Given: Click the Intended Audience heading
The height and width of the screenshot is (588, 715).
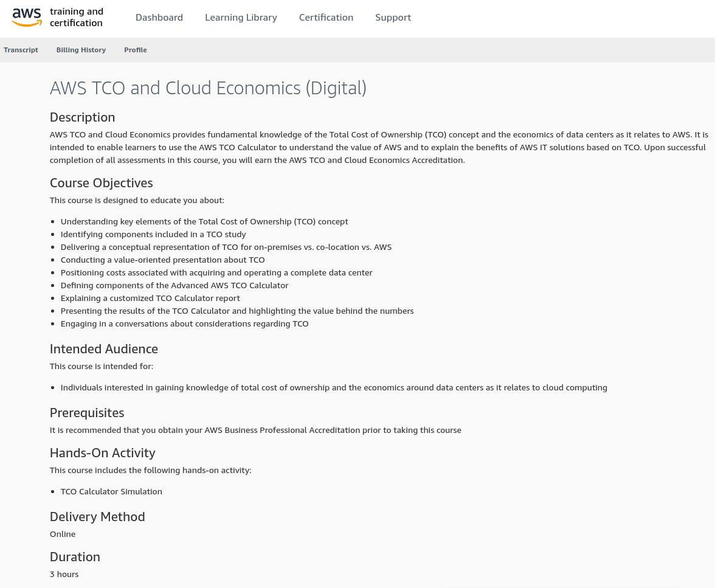Looking at the screenshot, I should [x=104, y=349].
